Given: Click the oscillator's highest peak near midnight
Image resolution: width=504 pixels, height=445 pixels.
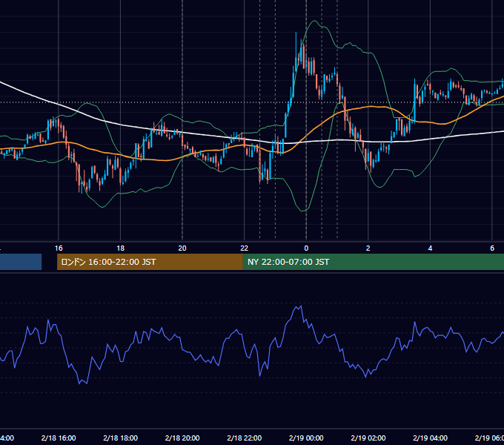Looking at the screenshot, I should tap(301, 306).
